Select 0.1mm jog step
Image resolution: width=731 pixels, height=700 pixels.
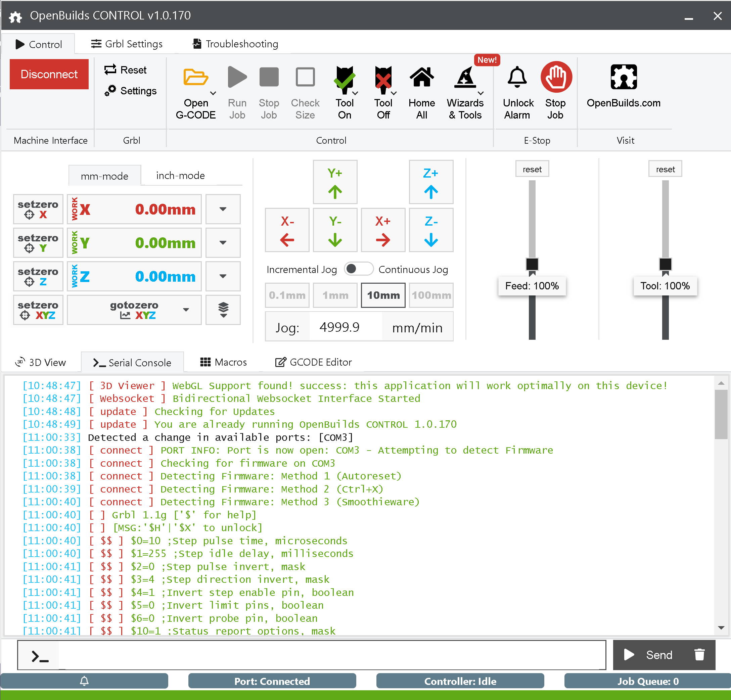[287, 295]
